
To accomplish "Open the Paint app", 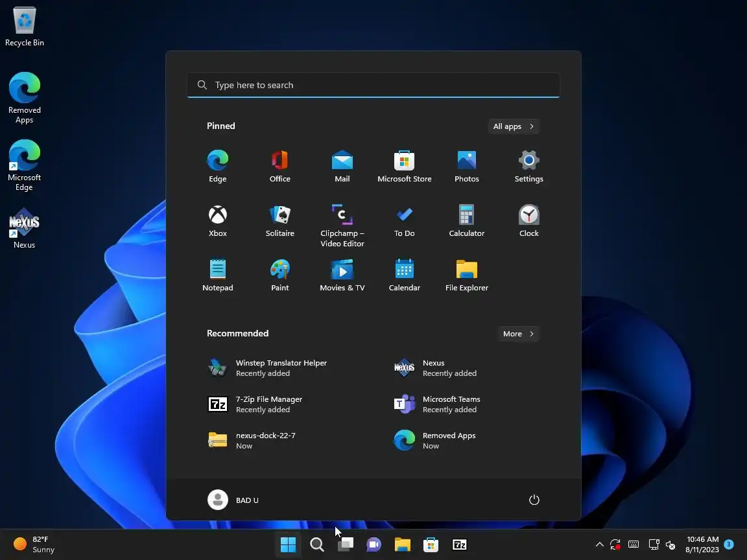I will [x=279, y=275].
